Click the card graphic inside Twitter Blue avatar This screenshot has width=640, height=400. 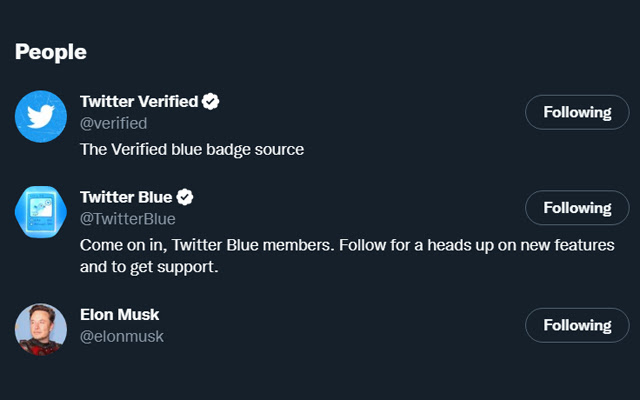[41, 212]
